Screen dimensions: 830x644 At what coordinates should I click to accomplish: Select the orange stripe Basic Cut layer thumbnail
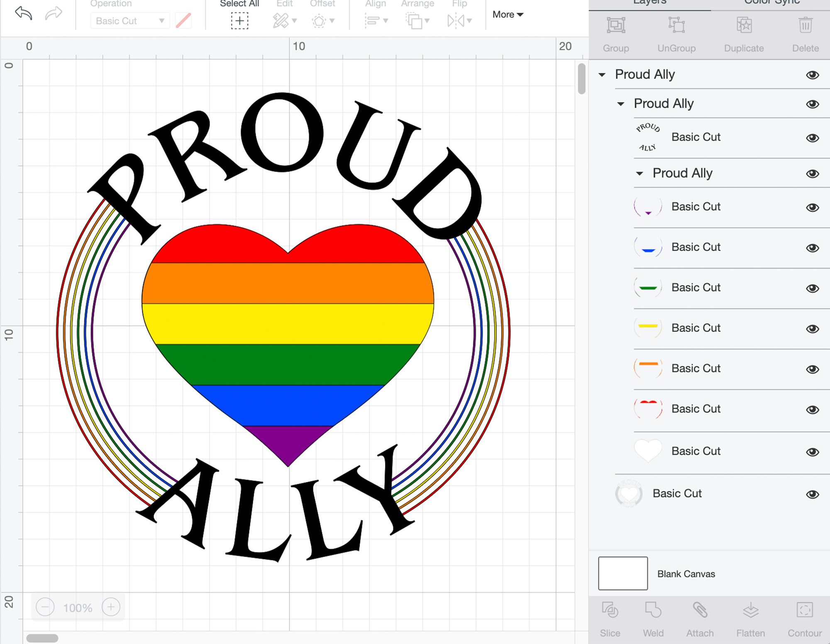point(648,368)
